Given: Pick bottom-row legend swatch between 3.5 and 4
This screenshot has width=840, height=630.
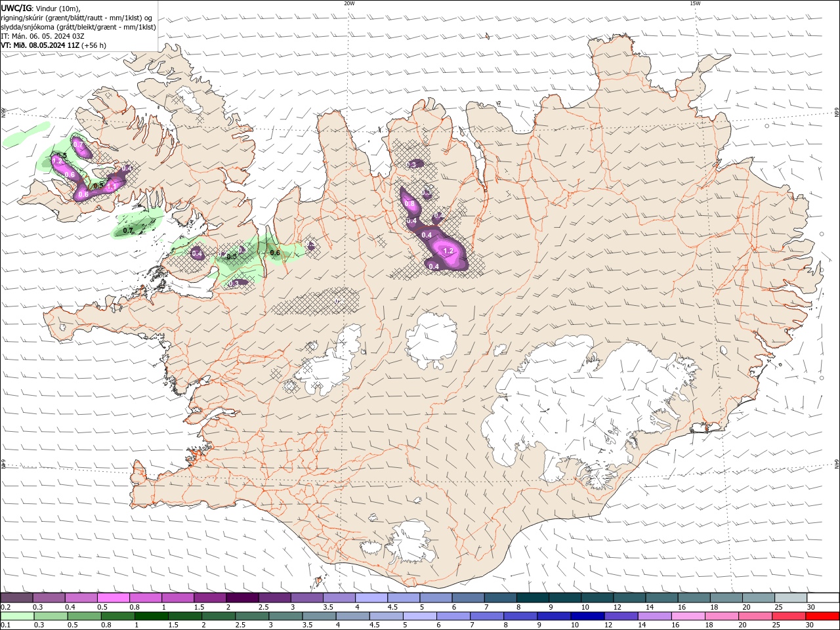Looking at the screenshot, I should pos(319,616).
